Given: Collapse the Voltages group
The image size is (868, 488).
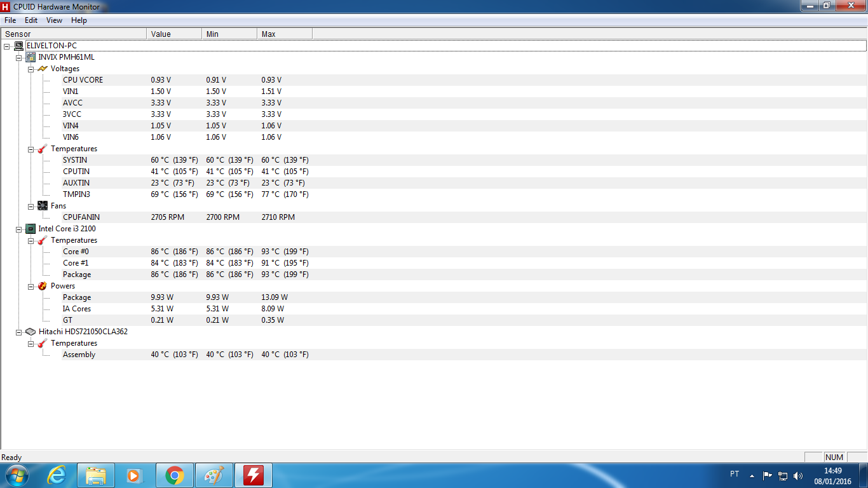Looking at the screenshot, I should pos(31,69).
